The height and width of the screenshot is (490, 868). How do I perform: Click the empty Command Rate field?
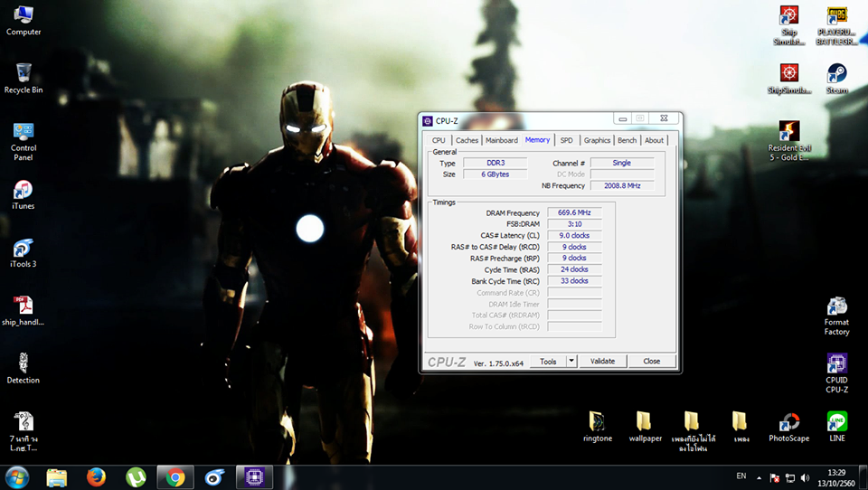coord(574,292)
